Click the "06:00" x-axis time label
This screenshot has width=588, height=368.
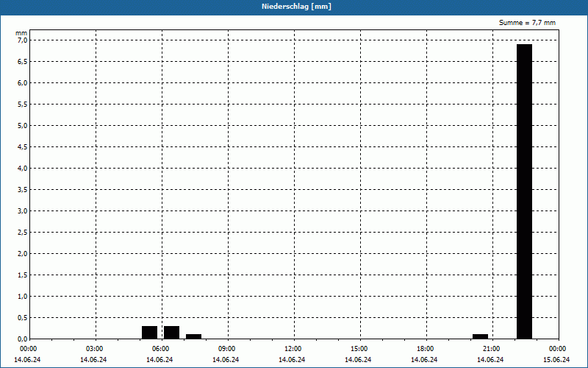161,349
